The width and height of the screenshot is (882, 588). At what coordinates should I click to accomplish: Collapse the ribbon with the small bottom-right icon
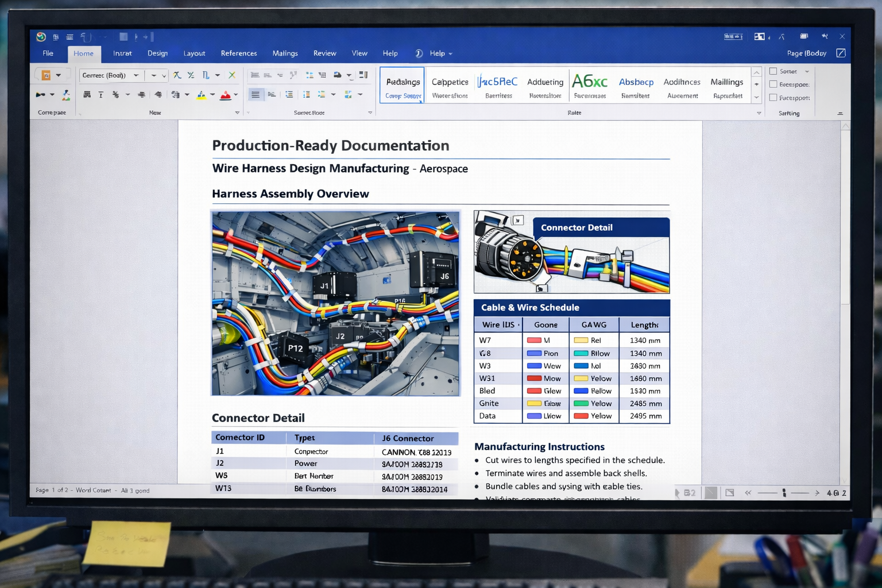coord(840,114)
